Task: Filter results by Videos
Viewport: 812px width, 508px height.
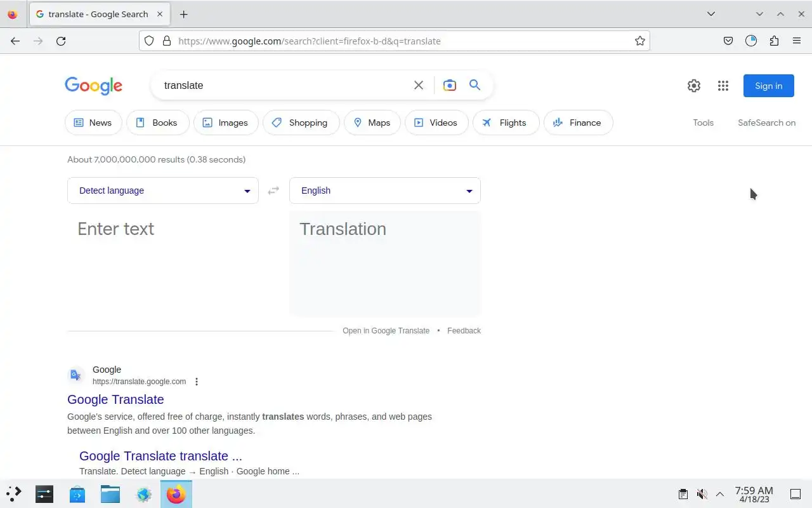Action: point(436,123)
